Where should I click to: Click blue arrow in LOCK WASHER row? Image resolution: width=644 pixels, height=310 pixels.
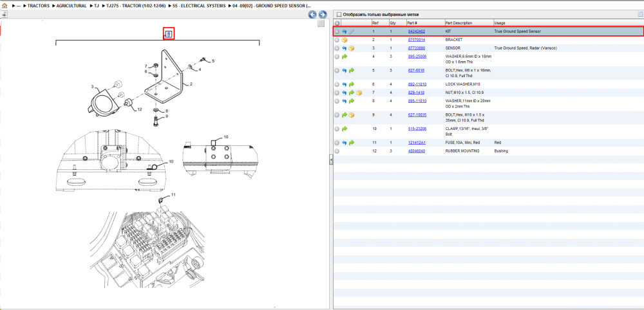point(345,84)
